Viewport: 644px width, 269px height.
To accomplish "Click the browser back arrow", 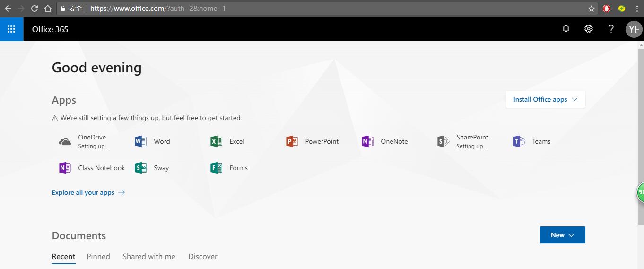I will pyautogui.click(x=8, y=9).
